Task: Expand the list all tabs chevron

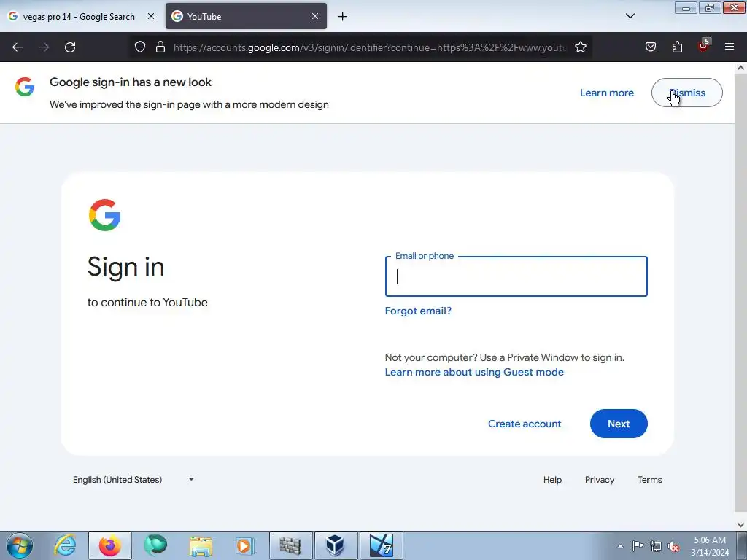Action: (630, 16)
